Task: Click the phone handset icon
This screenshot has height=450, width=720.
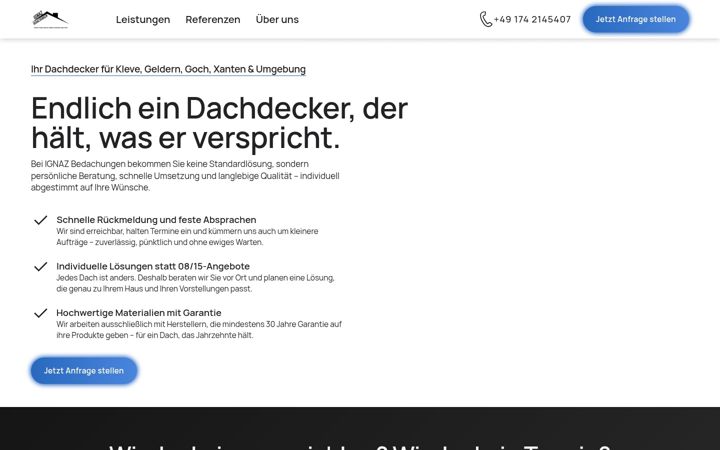Action: point(485,19)
